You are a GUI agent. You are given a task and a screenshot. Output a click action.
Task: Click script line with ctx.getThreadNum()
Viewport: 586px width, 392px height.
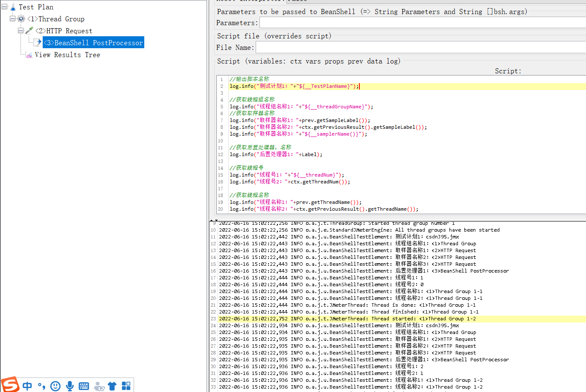click(x=290, y=182)
